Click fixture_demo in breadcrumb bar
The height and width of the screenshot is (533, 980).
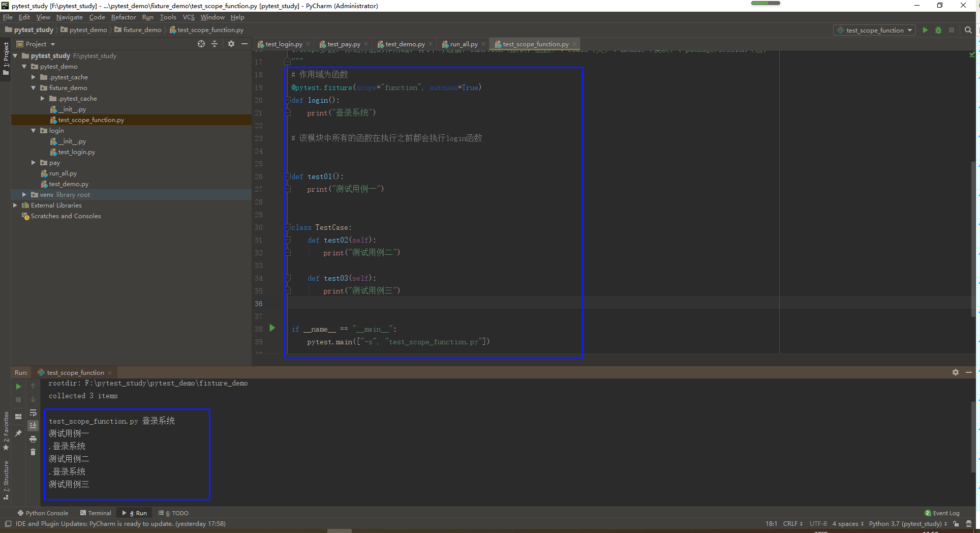click(138, 30)
